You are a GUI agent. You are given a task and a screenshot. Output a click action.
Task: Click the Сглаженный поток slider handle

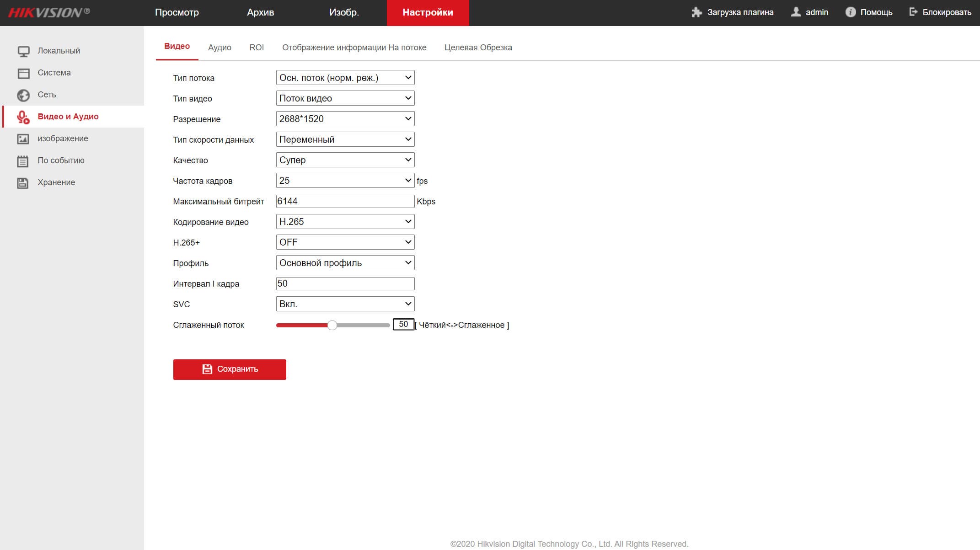pyautogui.click(x=332, y=325)
